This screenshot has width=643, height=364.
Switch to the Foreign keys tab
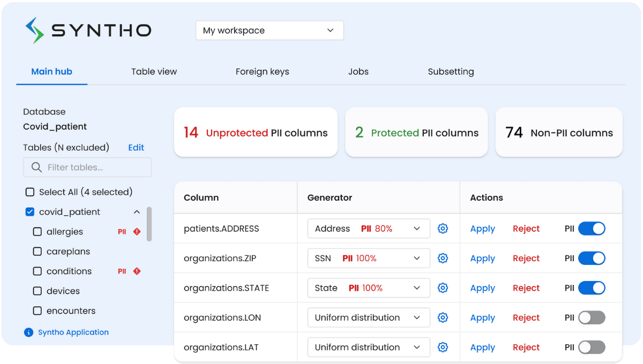pos(262,72)
